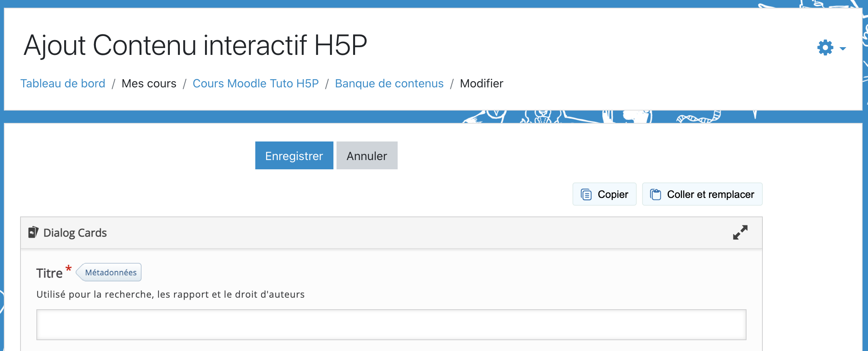Screen dimensions: 868x351
Task: Click the Copier text label
Action: click(613, 194)
